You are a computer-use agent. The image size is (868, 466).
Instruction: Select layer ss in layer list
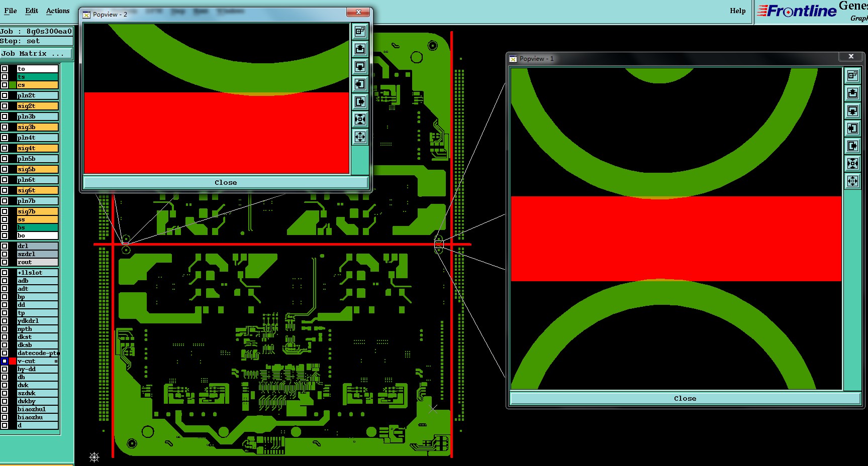pos(38,219)
